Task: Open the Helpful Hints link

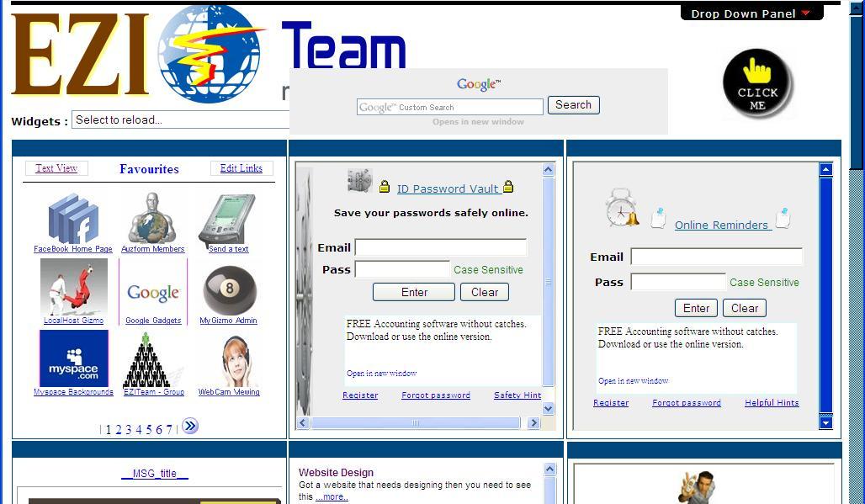Action: click(772, 403)
